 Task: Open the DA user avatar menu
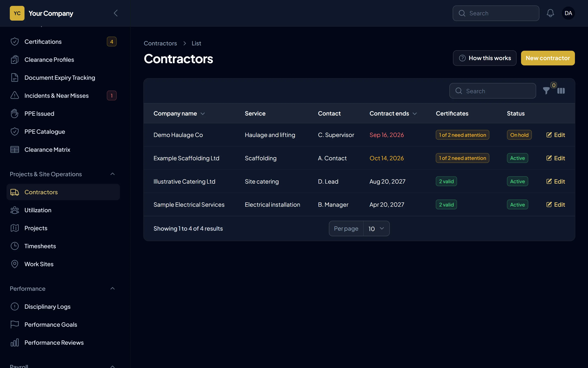click(x=568, y=13)
